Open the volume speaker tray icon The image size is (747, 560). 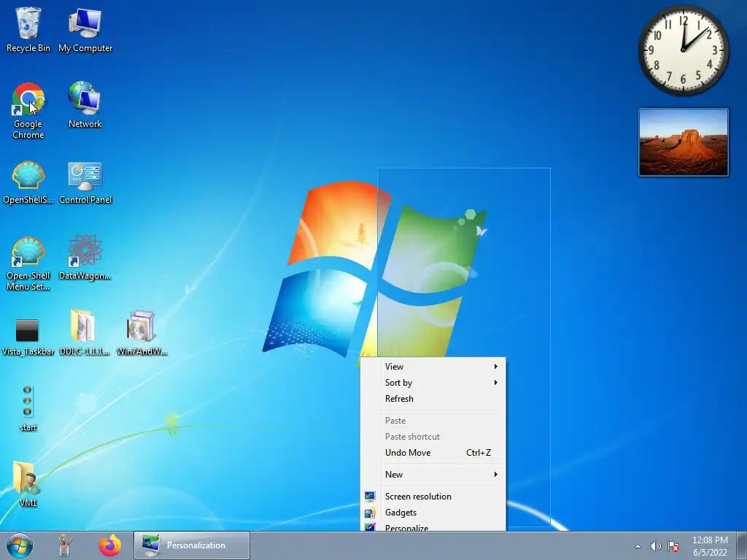pos(655,546)
